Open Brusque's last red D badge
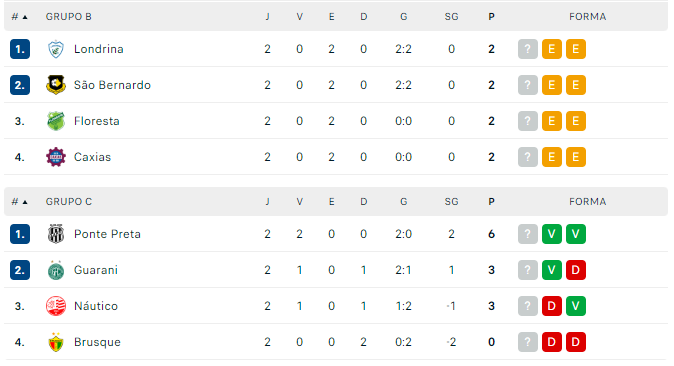The height and width of the screenshot is (366, 674). 576,342
